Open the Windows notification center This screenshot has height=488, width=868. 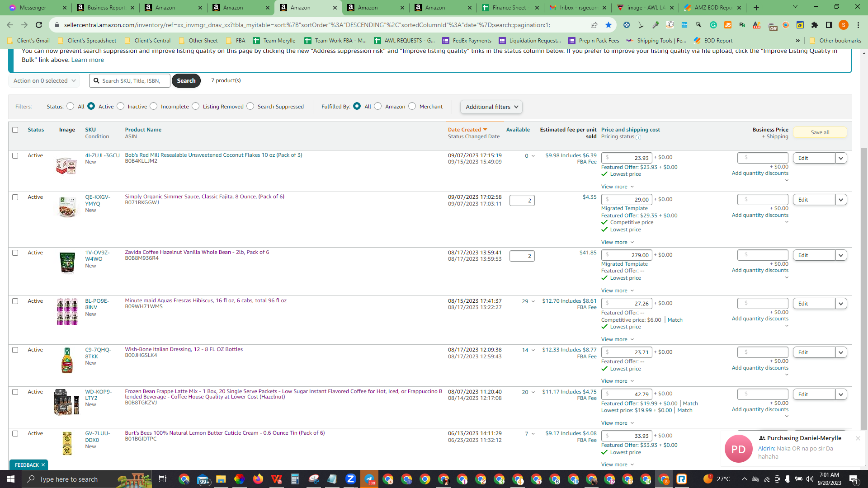pos(854,479)
